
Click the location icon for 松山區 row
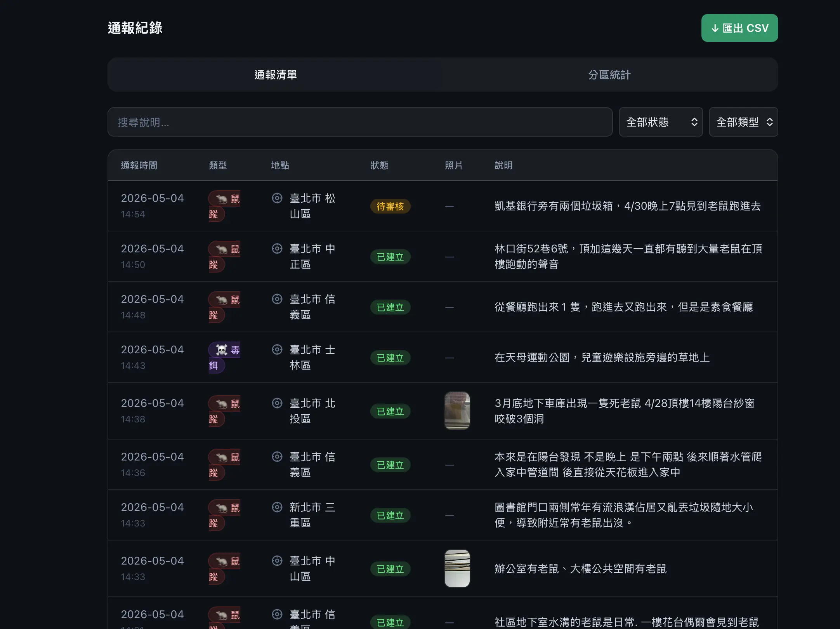tap(277, 198)
